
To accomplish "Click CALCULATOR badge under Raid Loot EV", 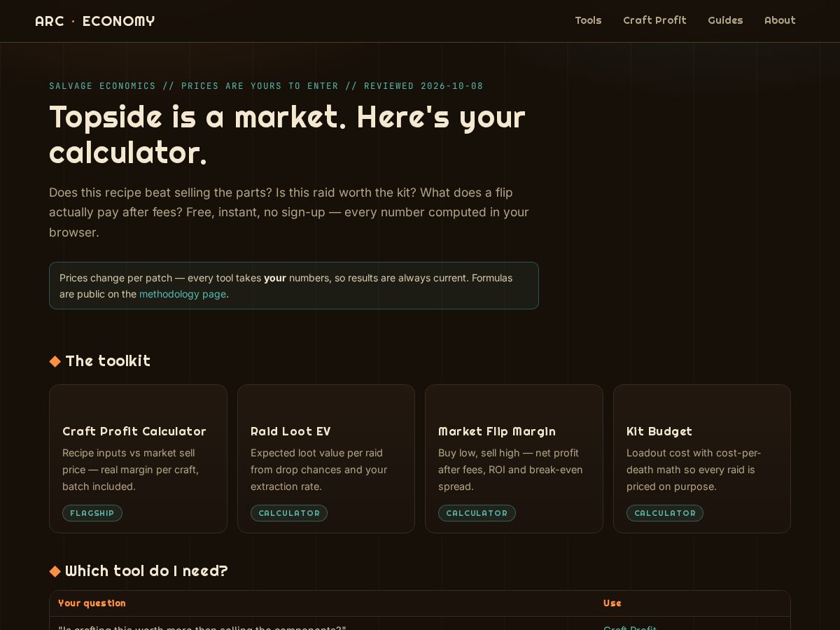I will (x=289, y=513).
